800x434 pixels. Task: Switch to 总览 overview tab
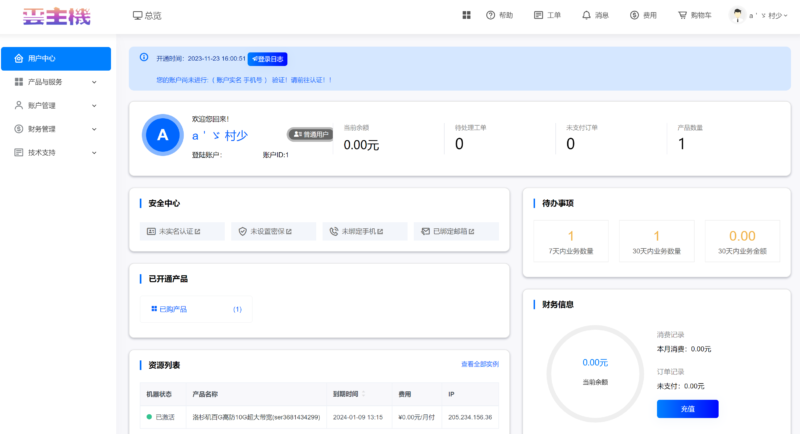pyautogui.click(x=147, y=16)
